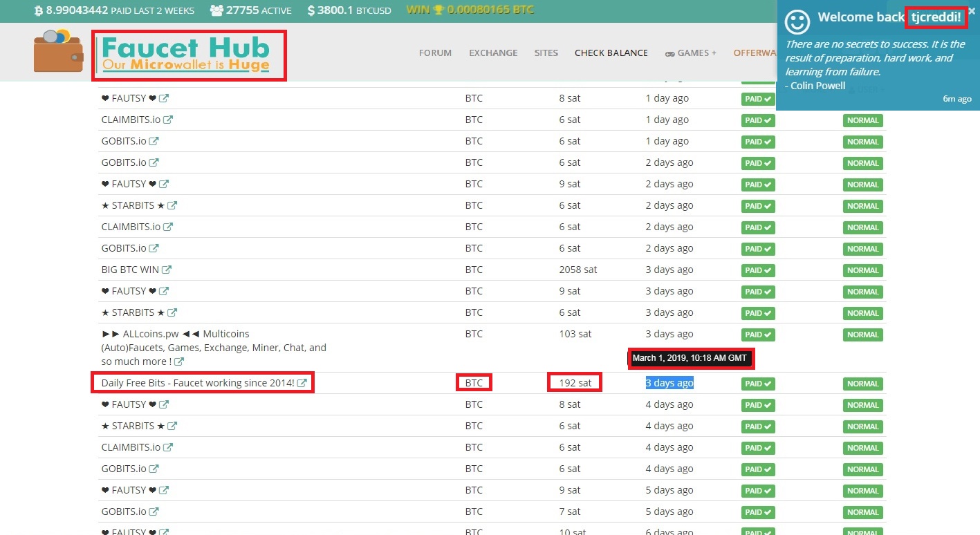Open external link icon for 1 day ago CLAIMBITS.io

tap(168, 120)
